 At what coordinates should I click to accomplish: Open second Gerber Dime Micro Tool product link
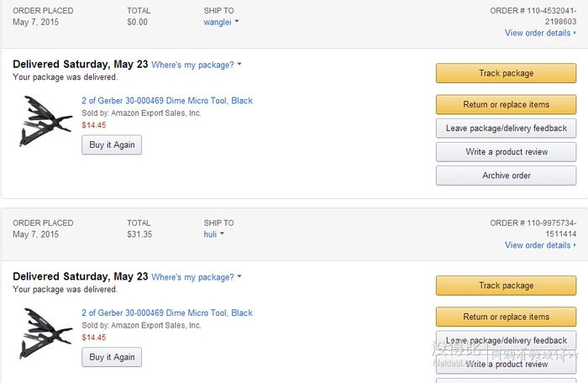coord(167,312)
